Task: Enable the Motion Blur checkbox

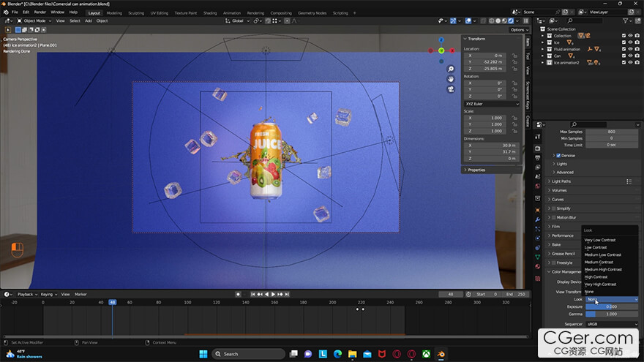Action: tap(554, 217)
